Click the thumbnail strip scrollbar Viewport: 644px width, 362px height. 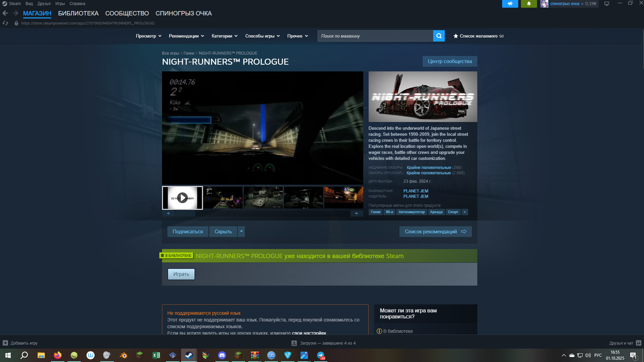pyautogui.click(x=185, y=214)
